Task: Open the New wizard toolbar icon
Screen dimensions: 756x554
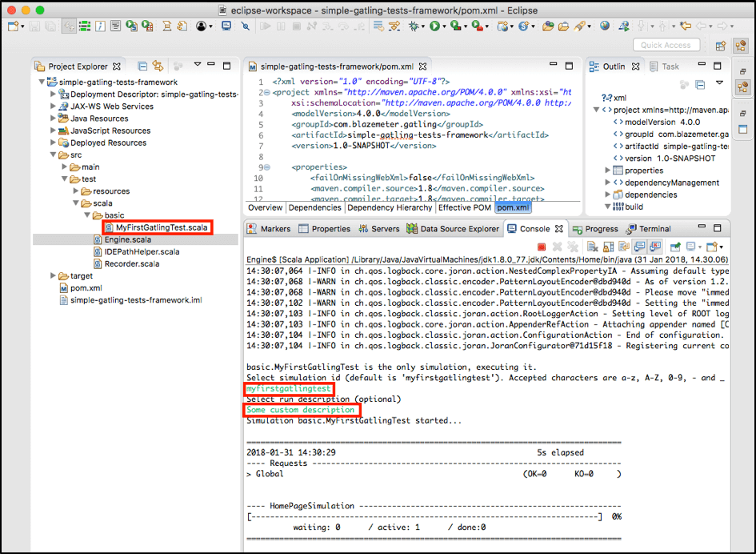Action: 13,26
